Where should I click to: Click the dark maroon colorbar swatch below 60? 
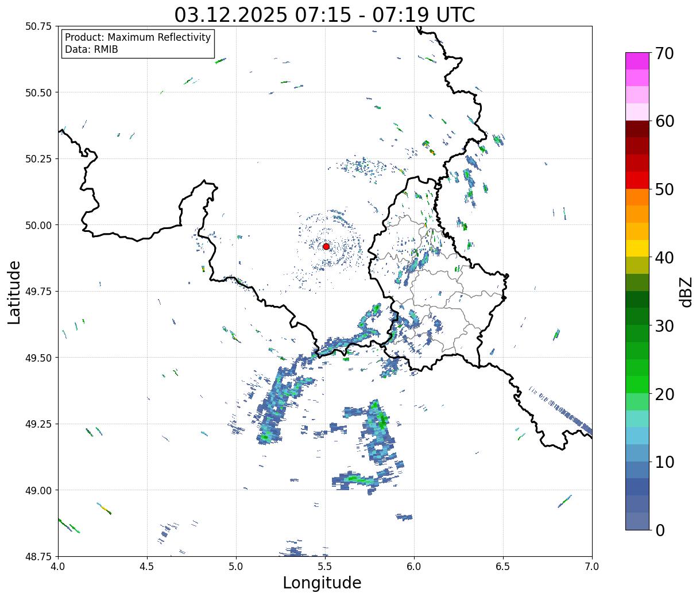(x=637, y=129)
